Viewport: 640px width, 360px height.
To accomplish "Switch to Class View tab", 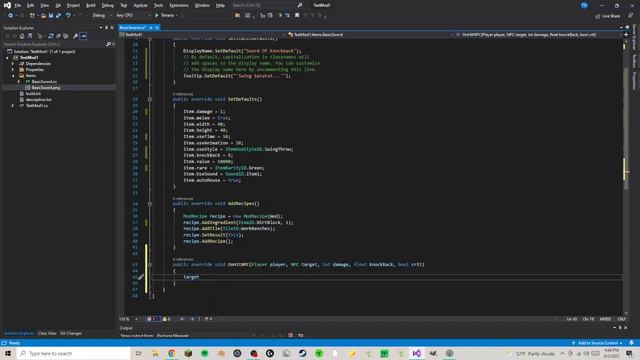I will [47, 333].
